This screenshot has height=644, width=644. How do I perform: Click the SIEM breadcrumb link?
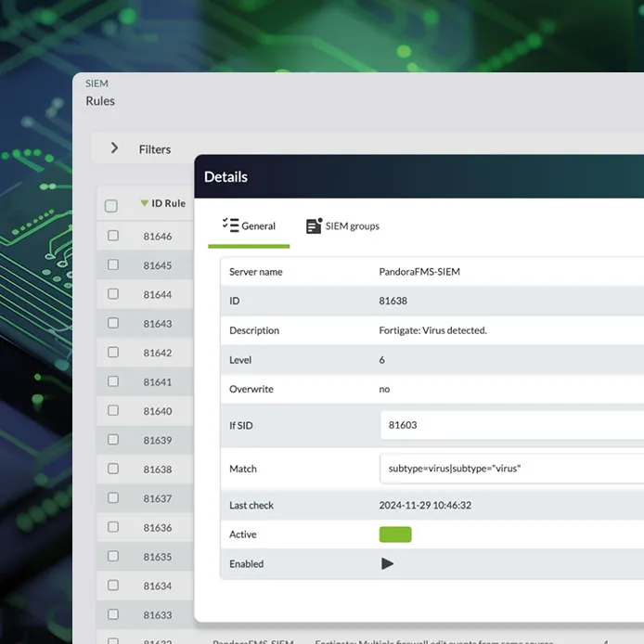pyautogui.click(x=97, y=84)
